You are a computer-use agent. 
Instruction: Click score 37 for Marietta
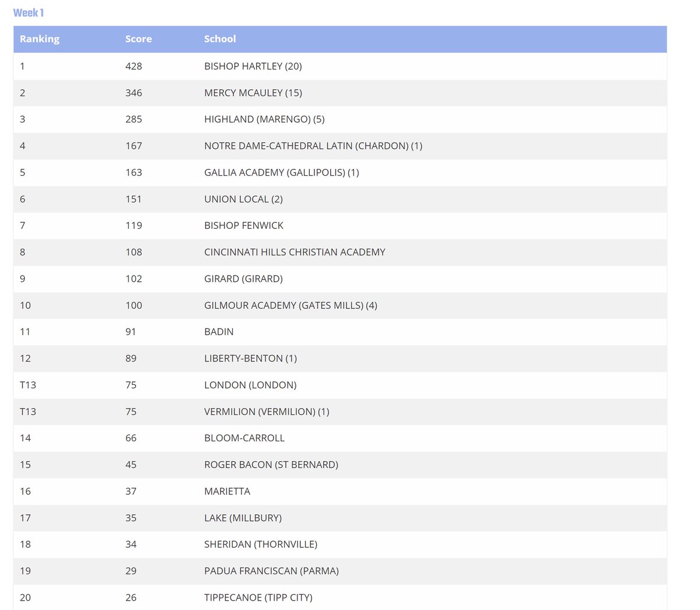[131, 492]
